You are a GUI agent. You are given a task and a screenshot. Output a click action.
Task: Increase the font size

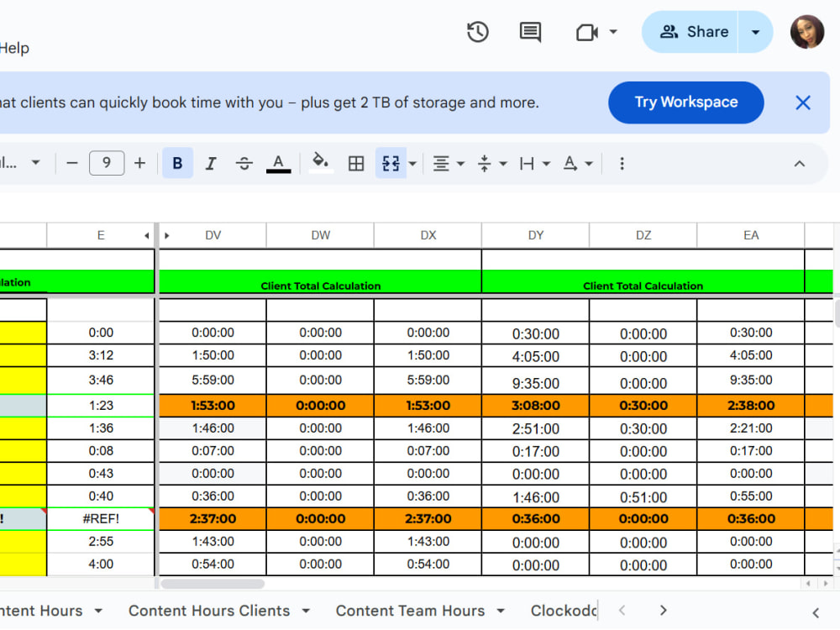coord(139,163)
